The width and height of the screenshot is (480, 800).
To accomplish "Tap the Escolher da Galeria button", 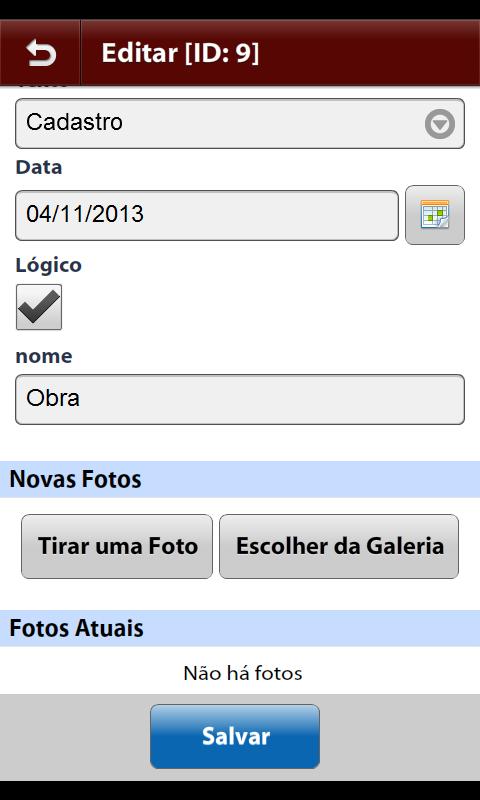I will (339, 546).
